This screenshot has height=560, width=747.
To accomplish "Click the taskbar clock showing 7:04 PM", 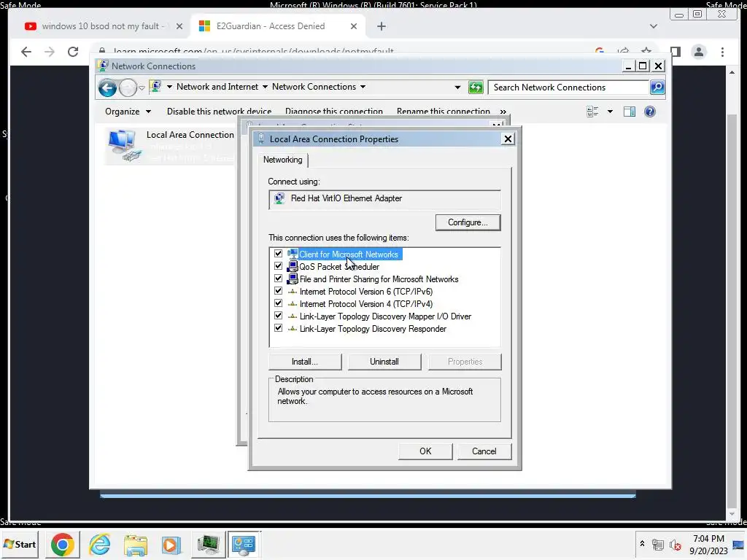I will click(708, 544).
